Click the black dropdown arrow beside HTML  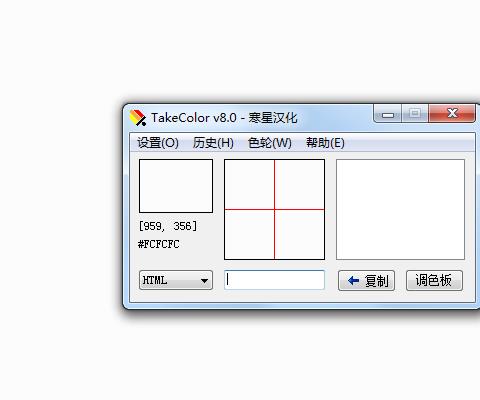tap(204, 281)
